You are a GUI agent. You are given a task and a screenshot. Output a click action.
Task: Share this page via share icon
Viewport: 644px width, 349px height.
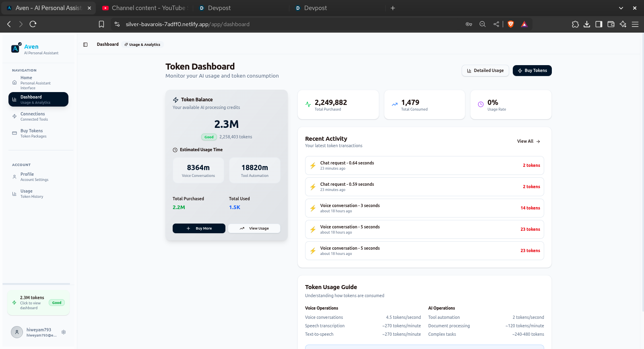point(496,24)
